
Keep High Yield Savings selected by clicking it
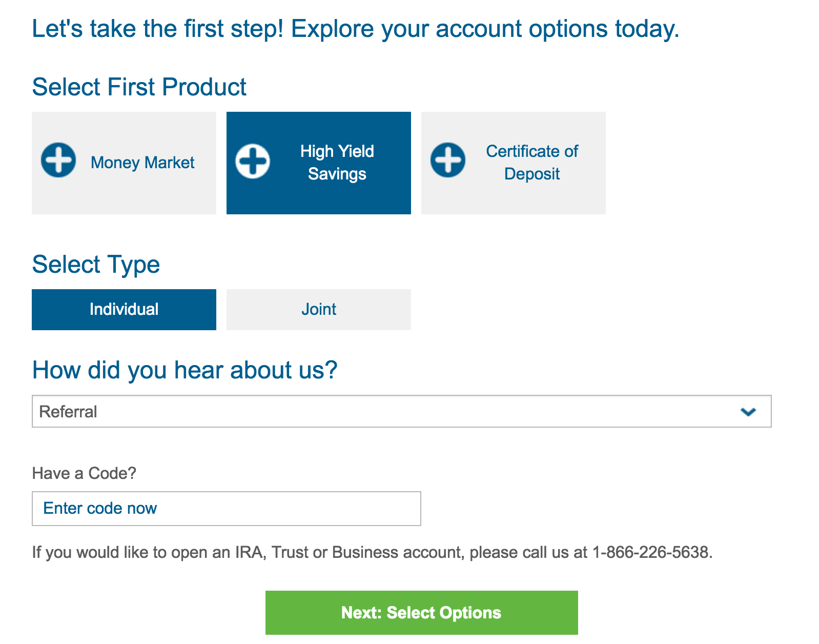[x=319, y=163]
